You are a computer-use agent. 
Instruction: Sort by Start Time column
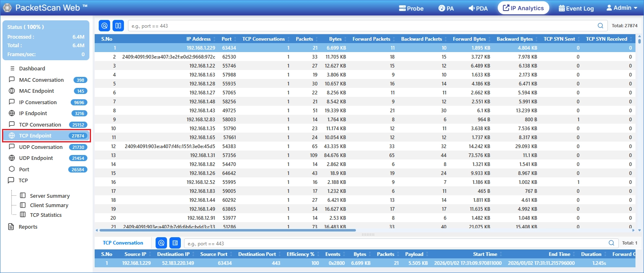pyautogui.click(x=485, y=254)
